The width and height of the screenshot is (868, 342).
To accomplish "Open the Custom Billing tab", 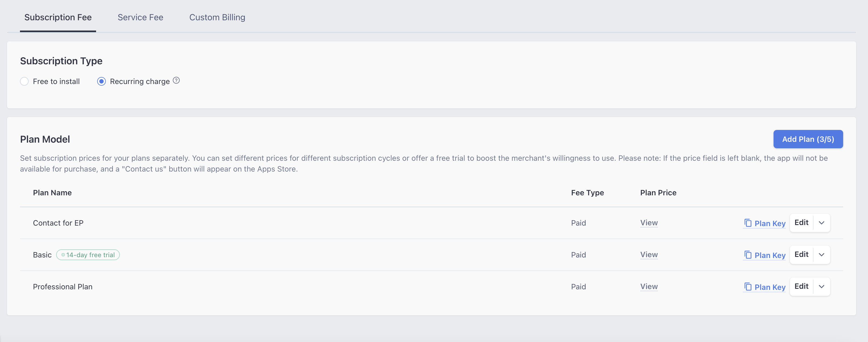I will [217, 17].
